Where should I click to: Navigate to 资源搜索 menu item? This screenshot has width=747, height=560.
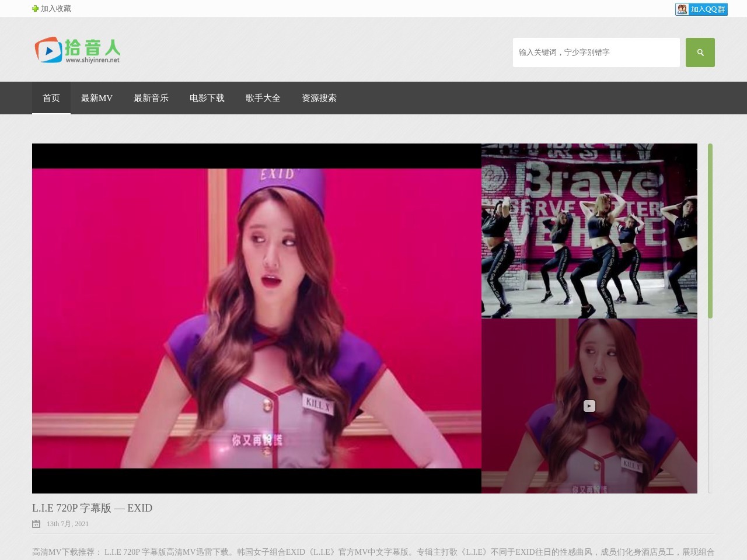[x=319, y=98]
